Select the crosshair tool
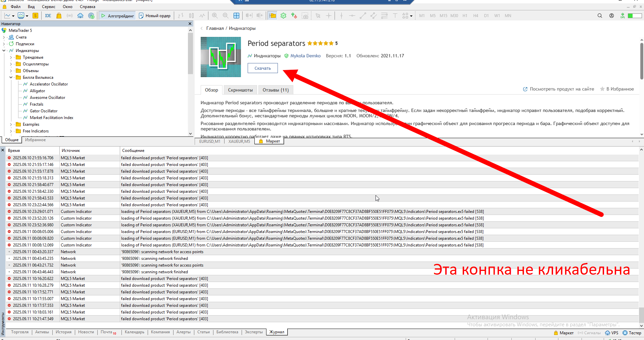 click(329, 15)
